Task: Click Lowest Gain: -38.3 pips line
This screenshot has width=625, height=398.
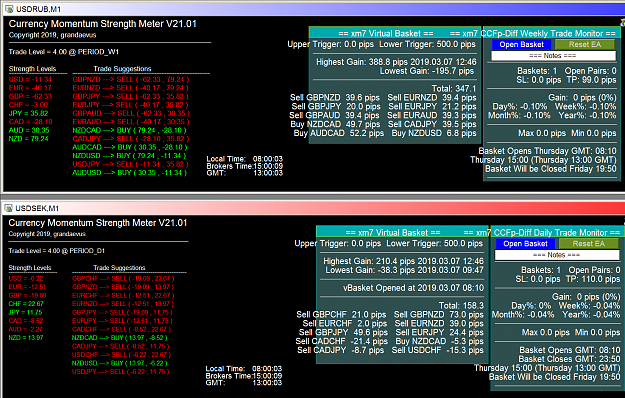Action: (x=404, y=270)
